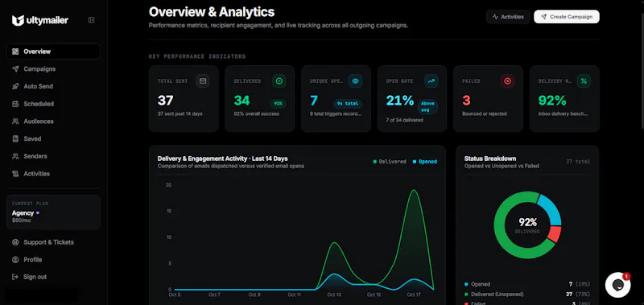Click the Profile user icon
644x305 pixels.
coord(15,259)
